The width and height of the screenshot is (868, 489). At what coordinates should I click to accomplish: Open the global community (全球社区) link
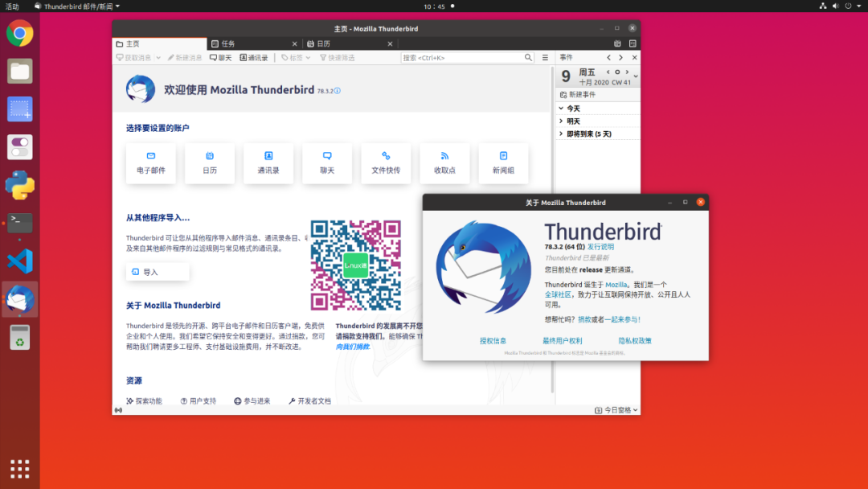point(558,294)
